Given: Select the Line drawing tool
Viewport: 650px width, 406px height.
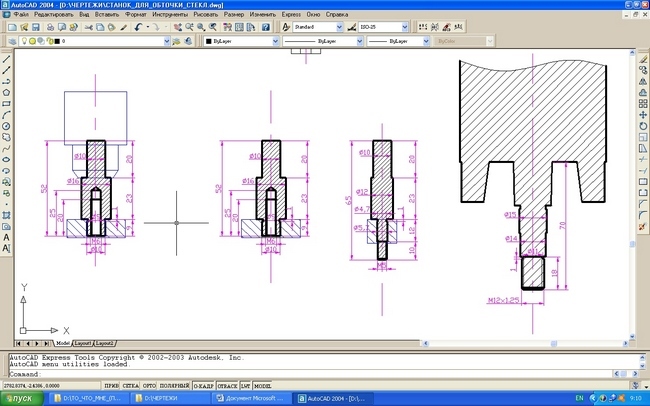Looking at the screenshot, I should (x=6, y=59).
